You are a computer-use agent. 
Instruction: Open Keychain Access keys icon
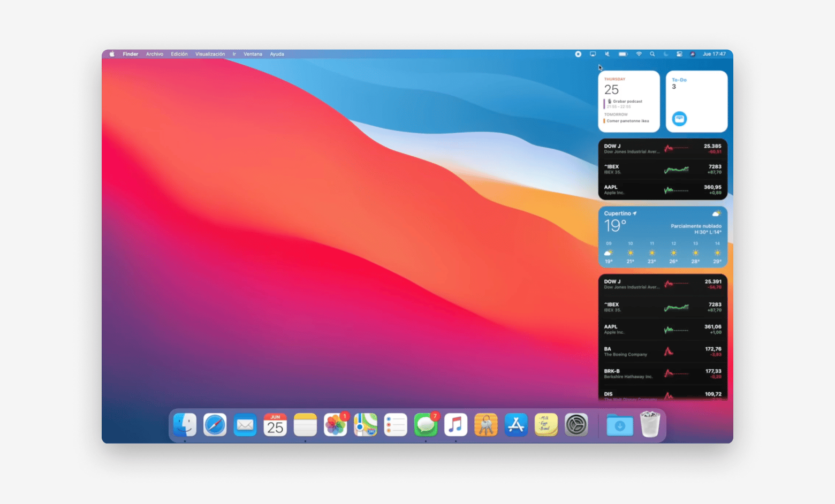[x=486, y=425]
